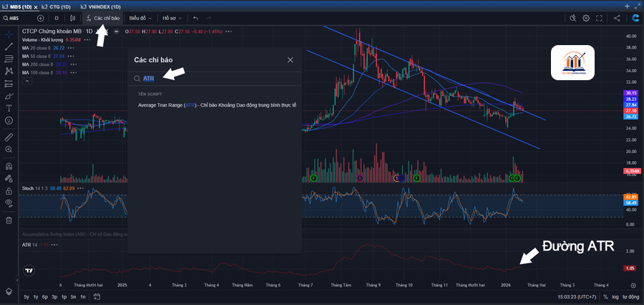The height and width of the screenshot is (305, 644).
Task: Toggle hide all drawings eye icon
Action: (9, 203)
